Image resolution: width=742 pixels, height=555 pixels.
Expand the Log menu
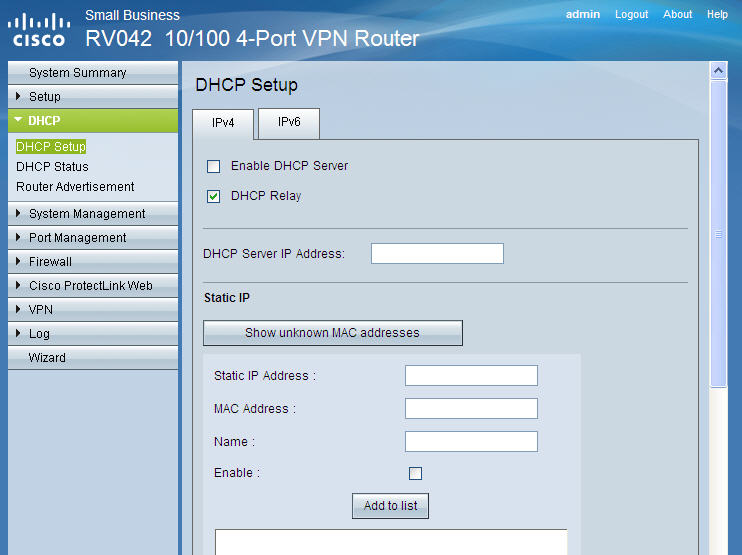[x=93, y=334]
